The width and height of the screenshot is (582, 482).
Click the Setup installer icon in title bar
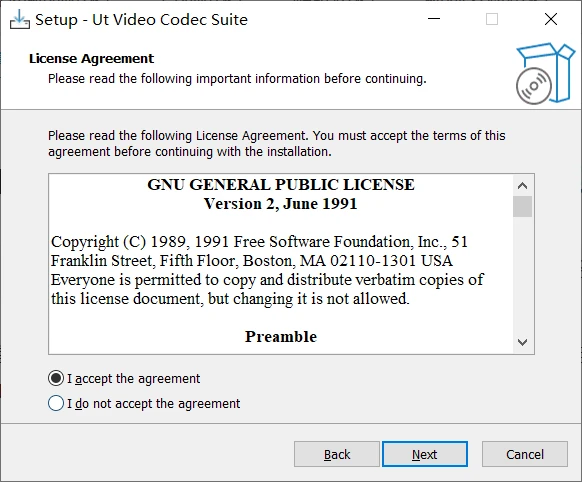pos(20,19)
